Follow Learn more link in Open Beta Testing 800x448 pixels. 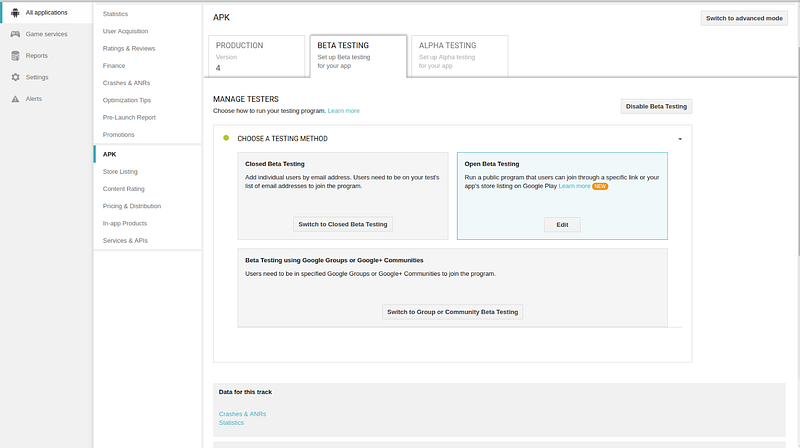[574, 187]
